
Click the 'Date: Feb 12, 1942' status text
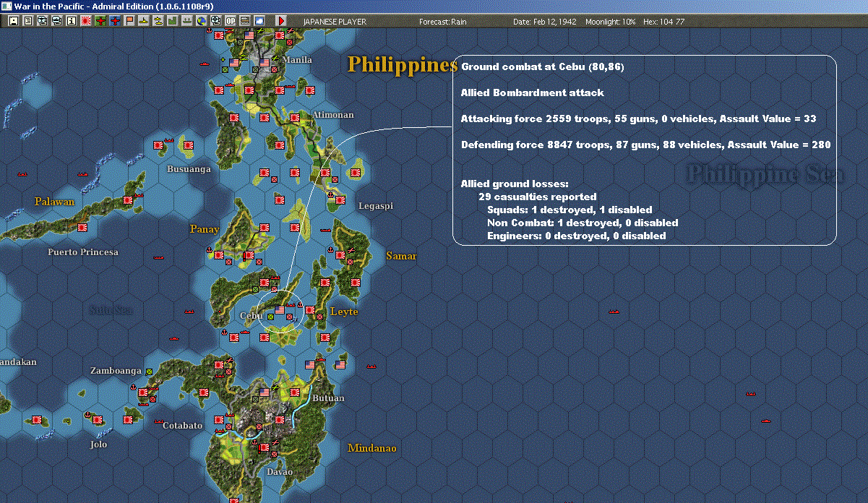pyautogui.click(x=544, y=22)
